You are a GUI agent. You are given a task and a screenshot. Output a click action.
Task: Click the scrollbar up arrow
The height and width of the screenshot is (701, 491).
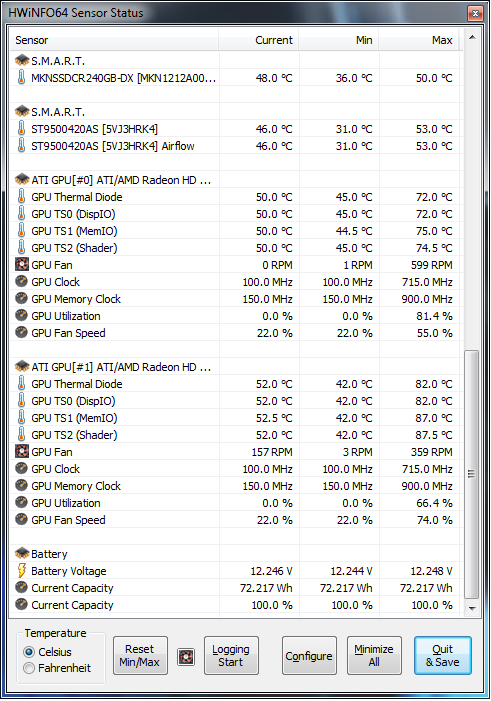click(x=472, y=37)
